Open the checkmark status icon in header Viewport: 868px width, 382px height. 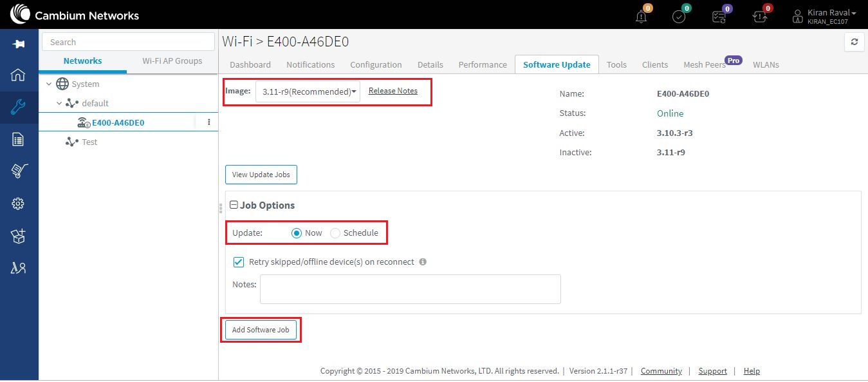pos(679,17)
